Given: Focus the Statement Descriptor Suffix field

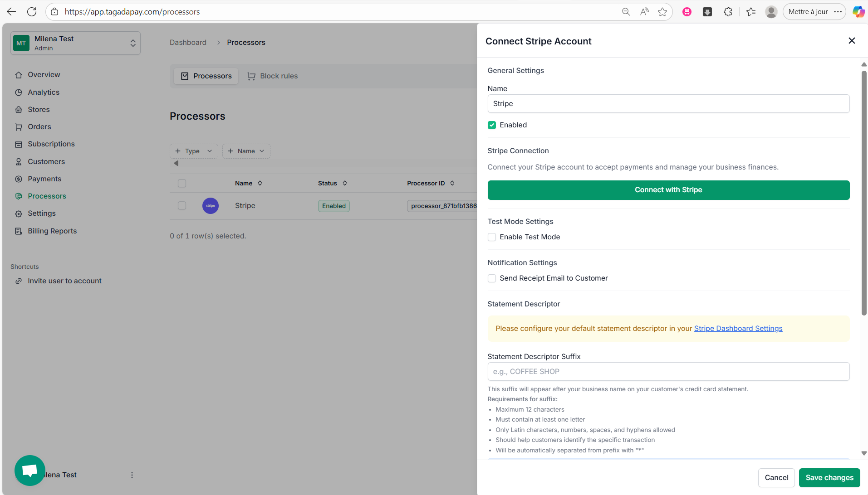Looking at the screenshot, I should 668,372.
